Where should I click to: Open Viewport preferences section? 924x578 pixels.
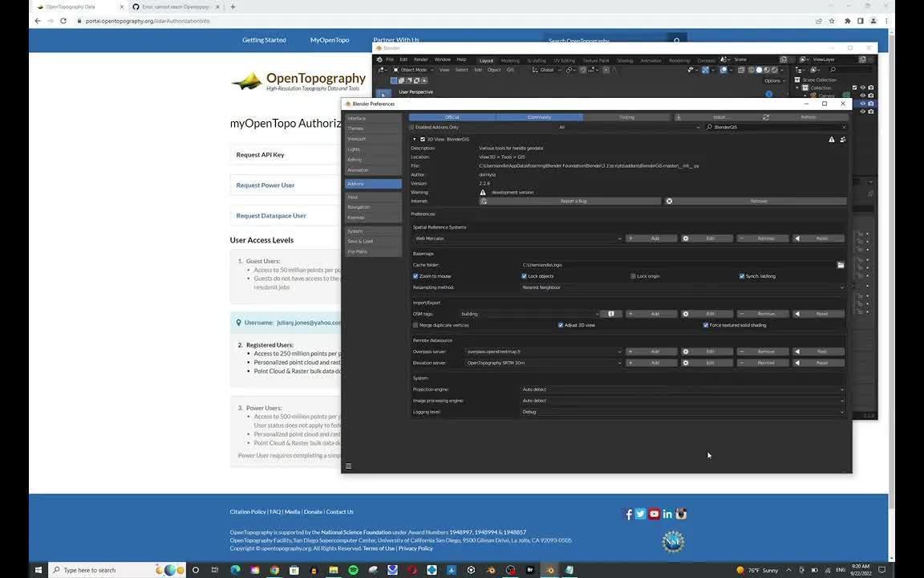[x=373, y=139]
